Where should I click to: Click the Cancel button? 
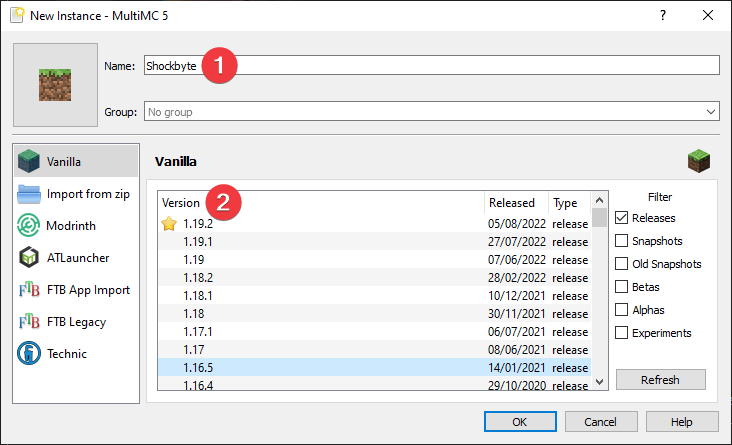(x=601, y=422)
